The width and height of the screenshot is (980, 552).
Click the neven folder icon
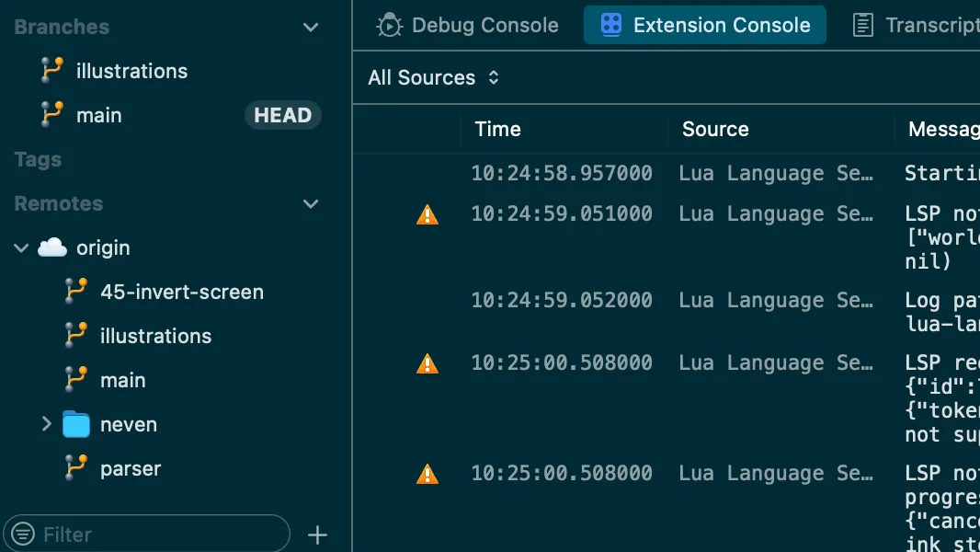click(x=76, y=424)
